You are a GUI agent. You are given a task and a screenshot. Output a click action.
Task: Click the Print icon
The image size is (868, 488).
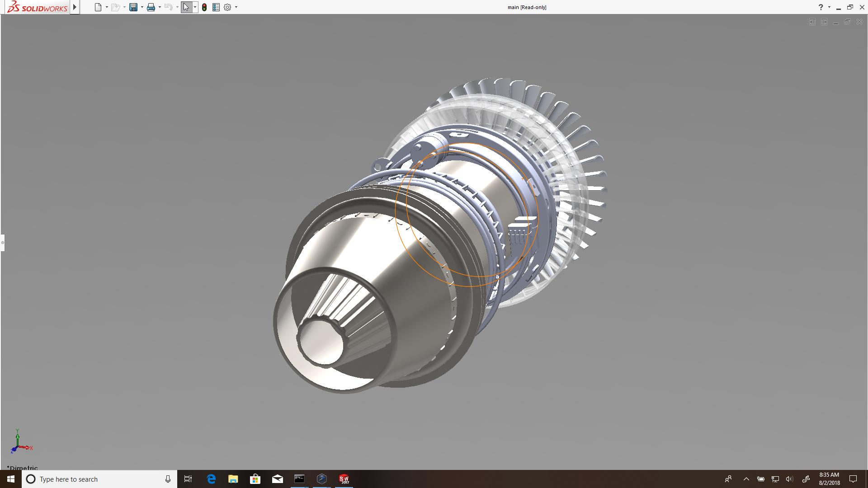click(x=151, y=7)
